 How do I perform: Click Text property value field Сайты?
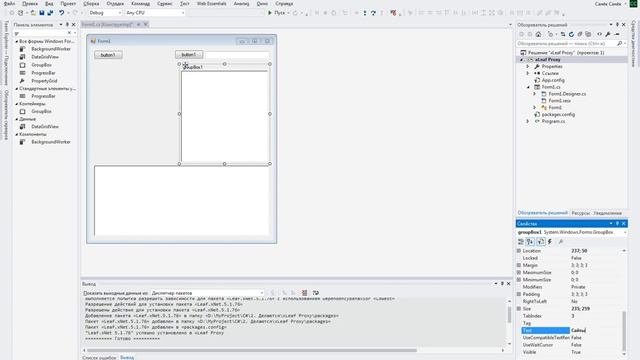596,330
